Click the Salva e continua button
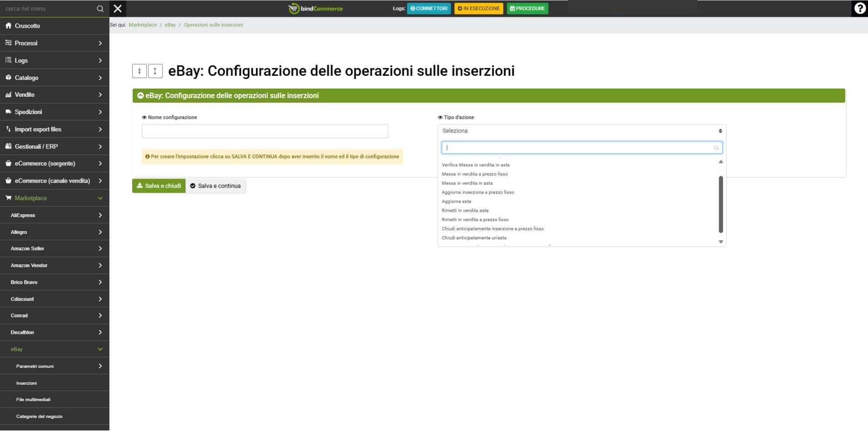 [216, 186]
